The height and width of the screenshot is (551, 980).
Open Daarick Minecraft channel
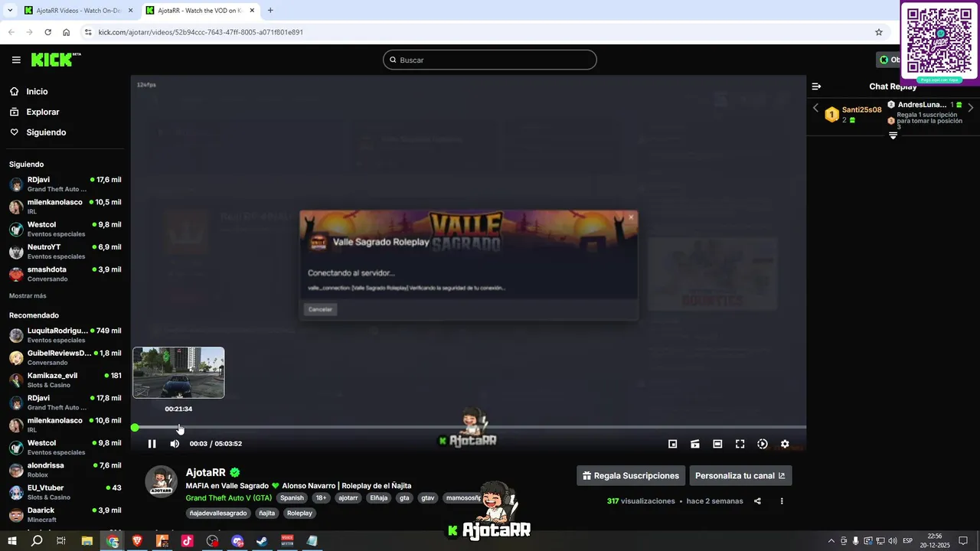tap(65, 514)
